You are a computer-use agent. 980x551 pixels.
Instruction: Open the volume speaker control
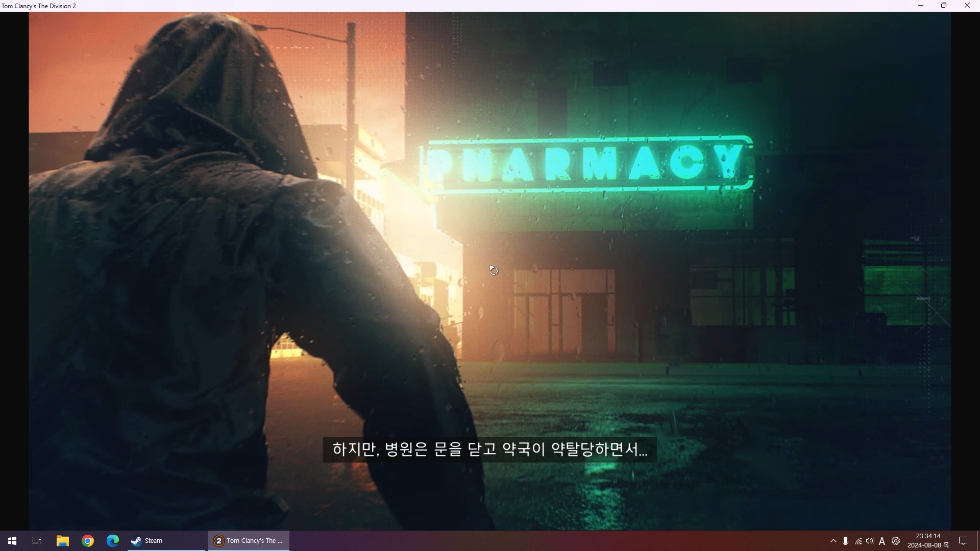click(870, 541)
